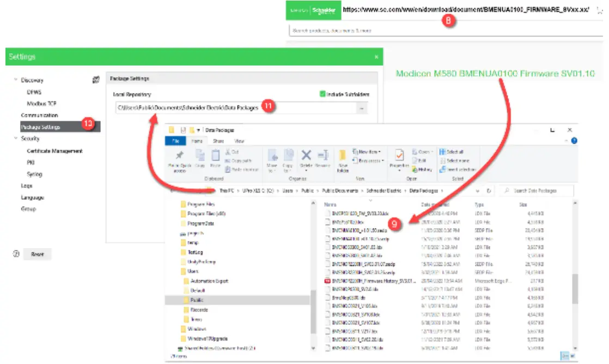
Task: Click the New folder icon
Action: coord(343,161)
